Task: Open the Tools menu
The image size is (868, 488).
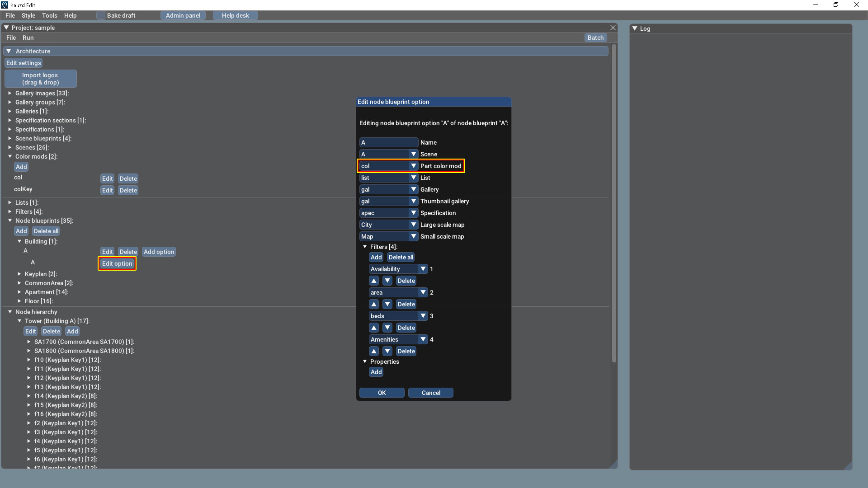Action: point(49,15)
